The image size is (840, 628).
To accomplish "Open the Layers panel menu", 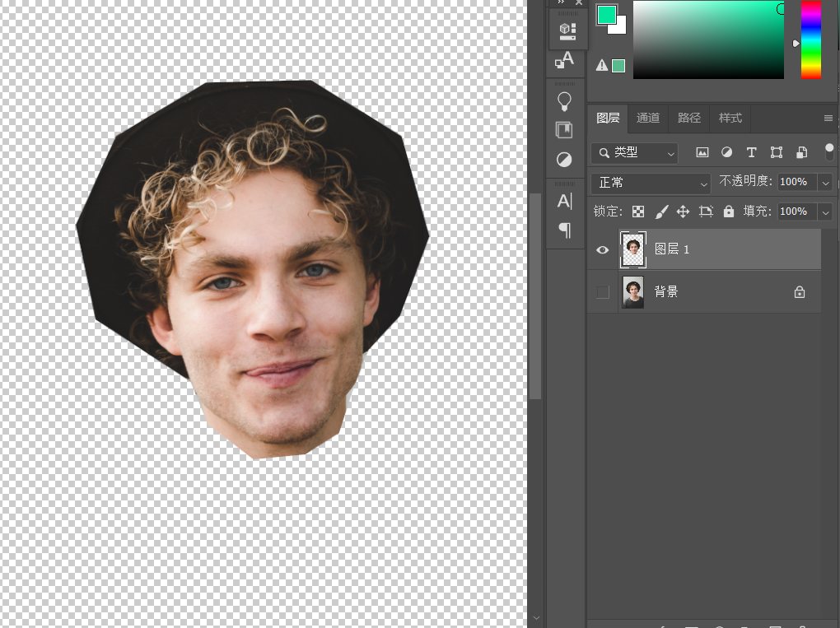I will [x=828, y=118].
